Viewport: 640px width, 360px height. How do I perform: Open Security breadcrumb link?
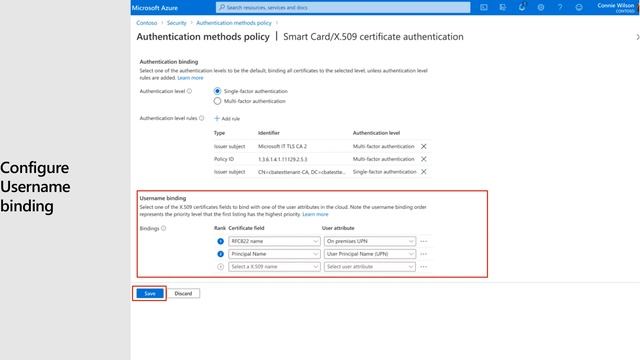pyautogui.click(x=176, y=23)
